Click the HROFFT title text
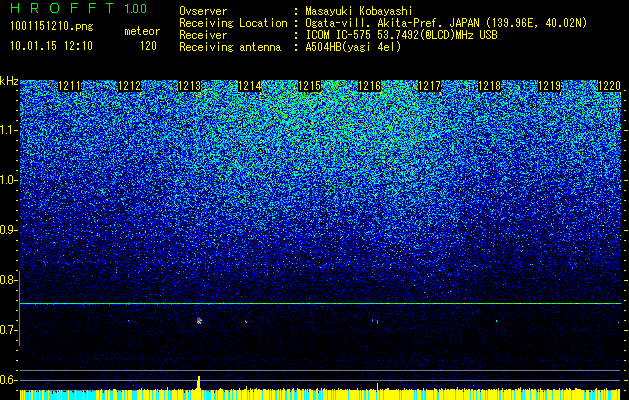 click(62, 8)
